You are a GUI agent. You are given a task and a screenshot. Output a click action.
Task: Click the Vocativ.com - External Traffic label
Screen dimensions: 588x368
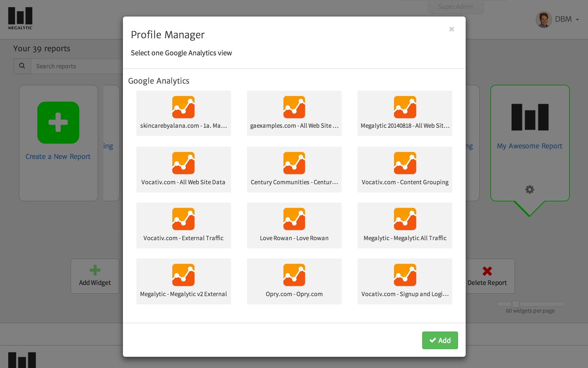click(x=183, y=238)
